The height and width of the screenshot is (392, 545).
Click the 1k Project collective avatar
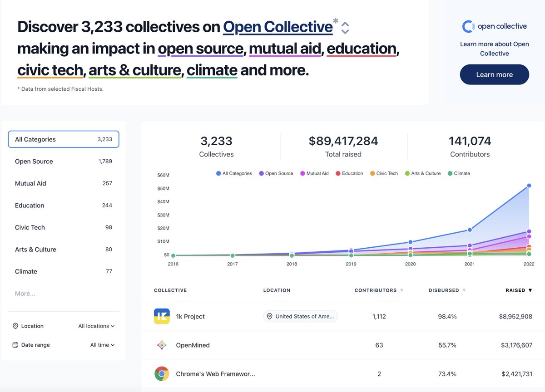[x=161, y=316]
